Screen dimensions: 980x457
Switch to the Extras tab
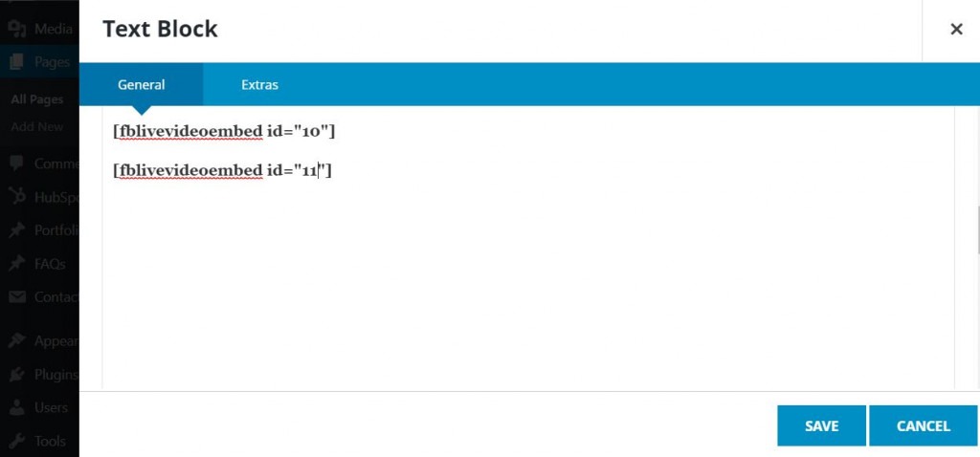tap(260, 84)
